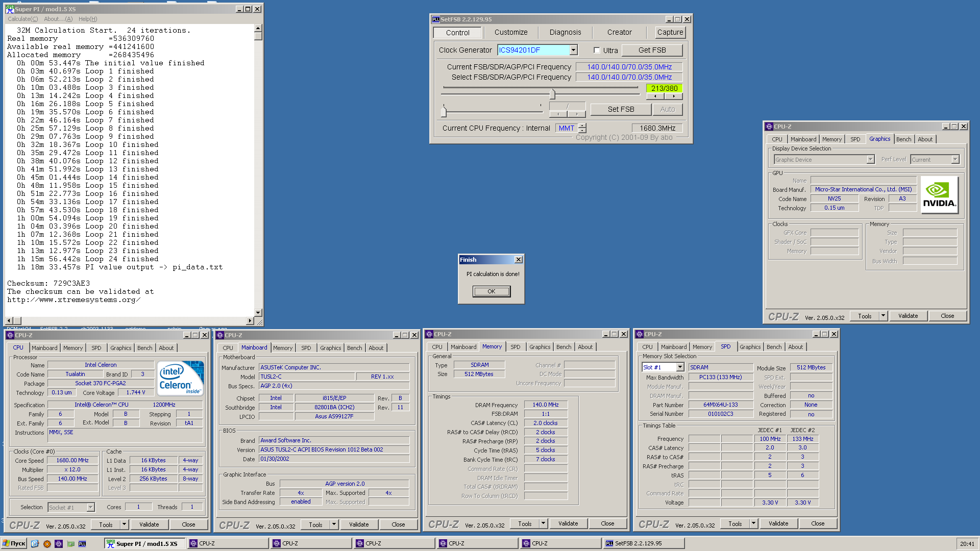Image resolution: width=980 pixels, height=551 pixels.
Task: Expand Tools arrow in CPU-Z Memory window
Action: pyautogui.click(x=543, y=523)
